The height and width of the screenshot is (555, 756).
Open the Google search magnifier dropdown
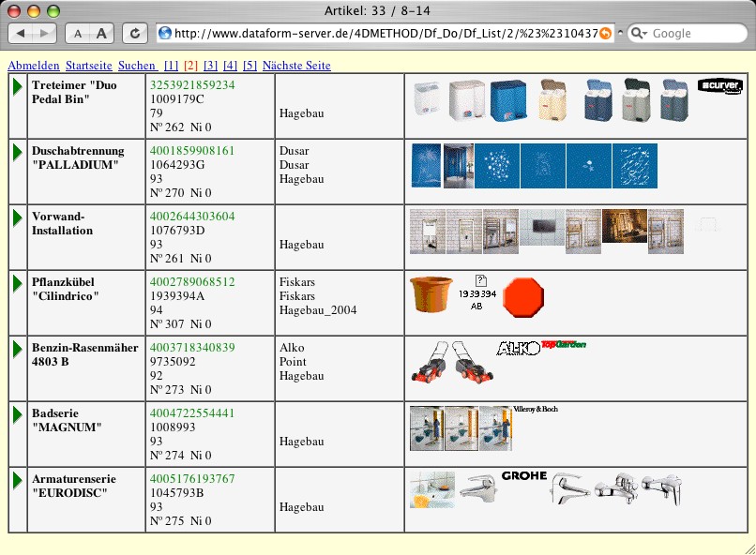point(640,34)
